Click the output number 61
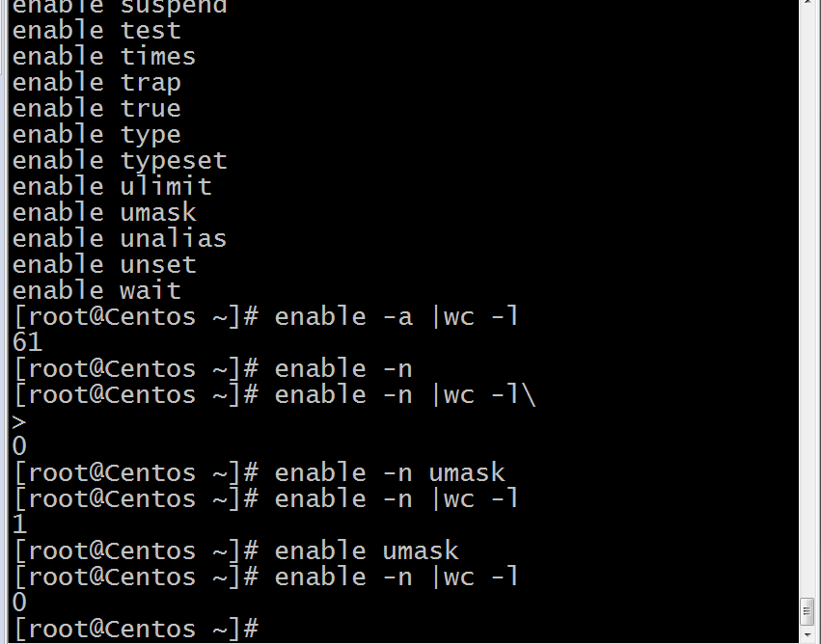This screenshot has width=821, height=644. pos(27,342)
